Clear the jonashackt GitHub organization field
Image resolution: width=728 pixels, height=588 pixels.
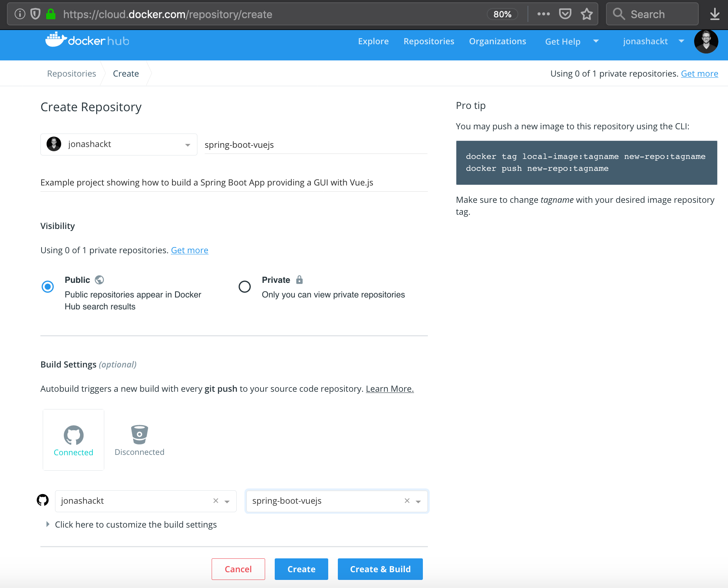215,501
